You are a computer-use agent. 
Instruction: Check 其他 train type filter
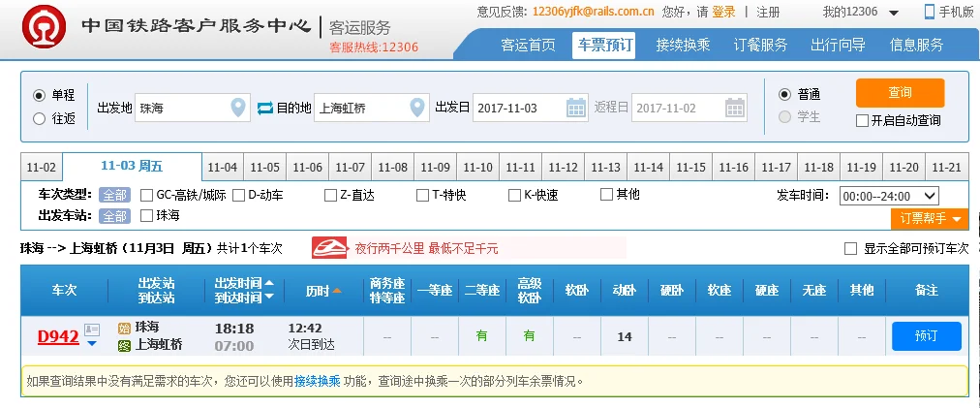(606, 195)
